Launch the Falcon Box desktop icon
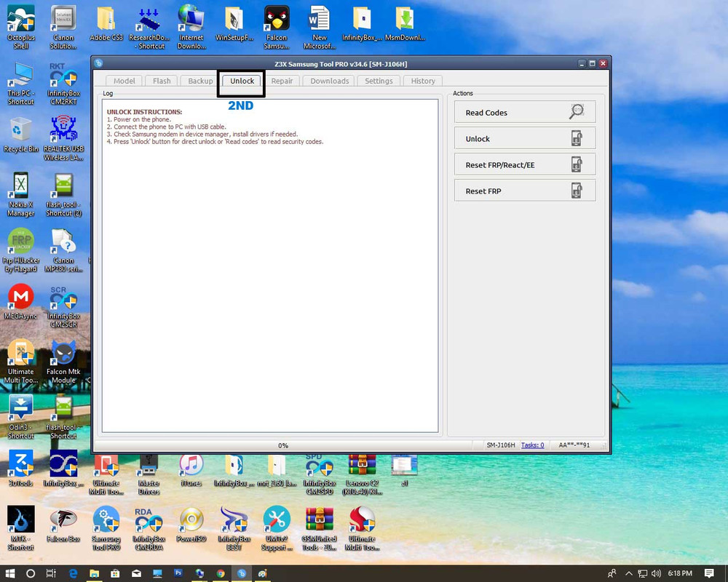 pos(63,525)
